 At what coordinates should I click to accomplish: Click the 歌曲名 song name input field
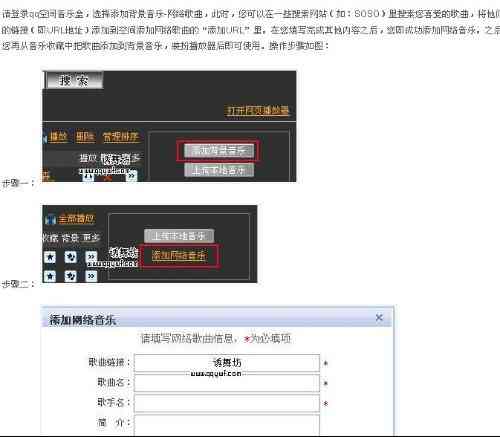pos(227,383)
